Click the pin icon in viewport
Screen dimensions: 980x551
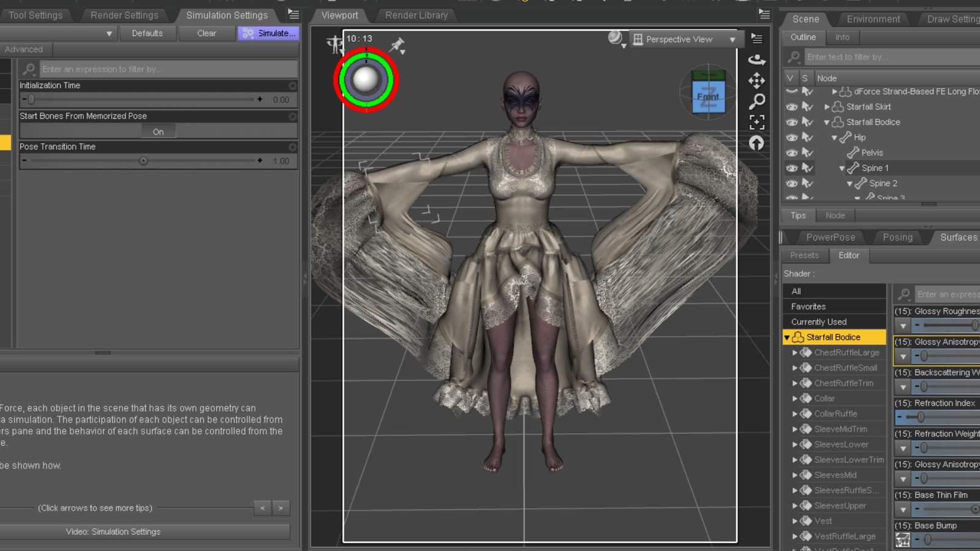398,45
